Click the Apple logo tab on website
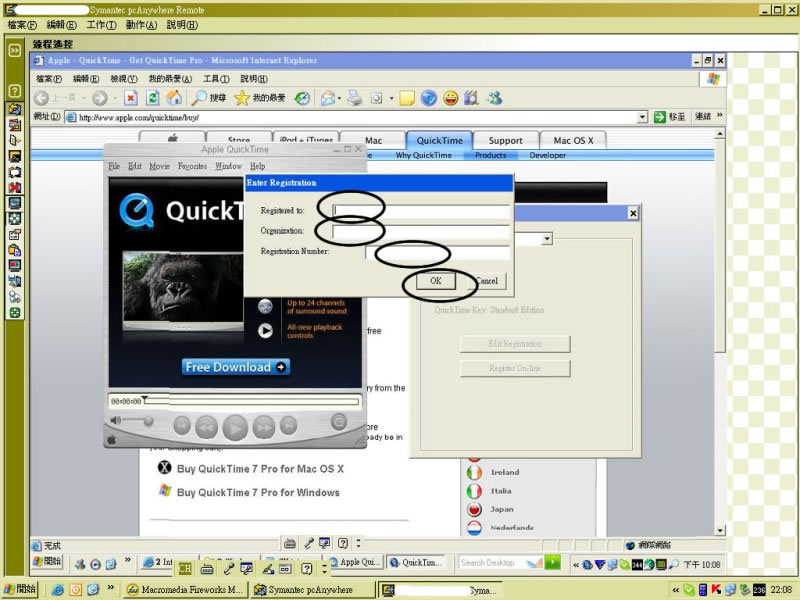The image size is (800, 600). (x=172, y=139)
